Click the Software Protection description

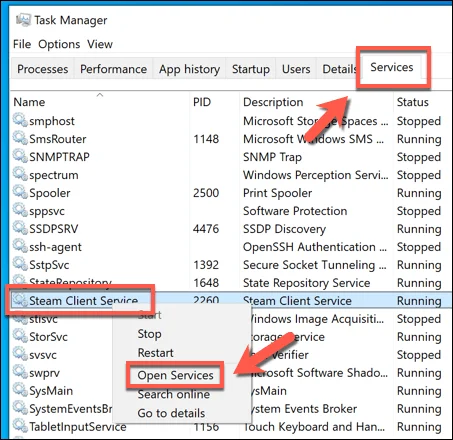click(x=295, y=211)
